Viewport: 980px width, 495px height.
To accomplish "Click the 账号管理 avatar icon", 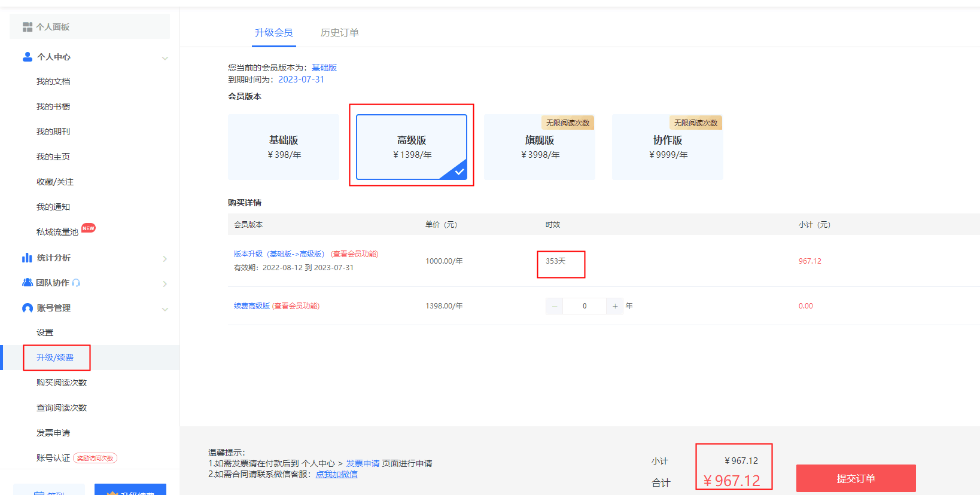I will (28, 308).
